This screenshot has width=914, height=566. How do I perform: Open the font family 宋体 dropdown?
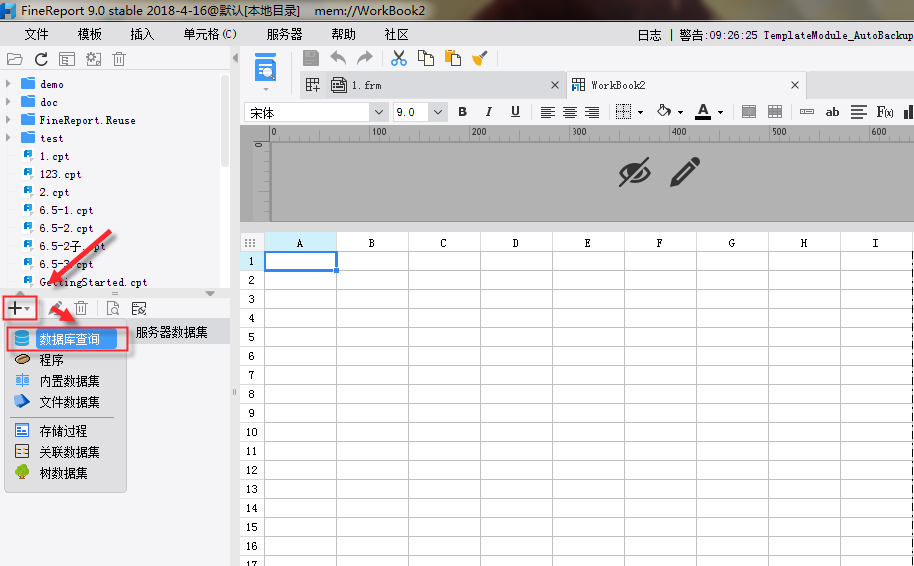379,112
